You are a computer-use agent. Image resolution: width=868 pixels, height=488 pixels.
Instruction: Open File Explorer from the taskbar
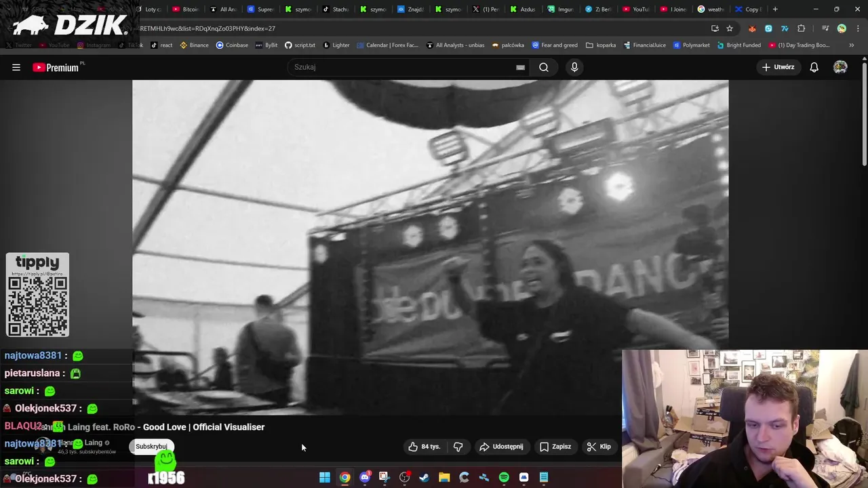click(x=444, y=477)
